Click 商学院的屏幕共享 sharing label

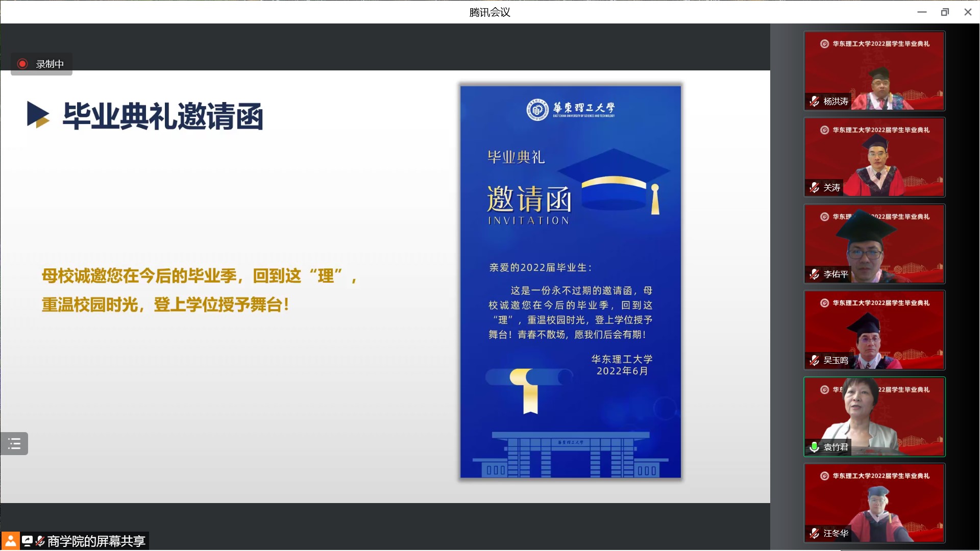96,541
